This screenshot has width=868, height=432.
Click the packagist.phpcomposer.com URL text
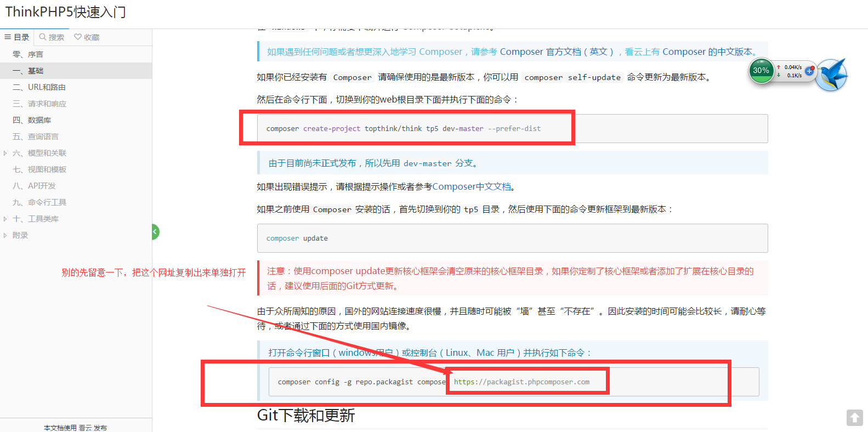tap(521, 382)
